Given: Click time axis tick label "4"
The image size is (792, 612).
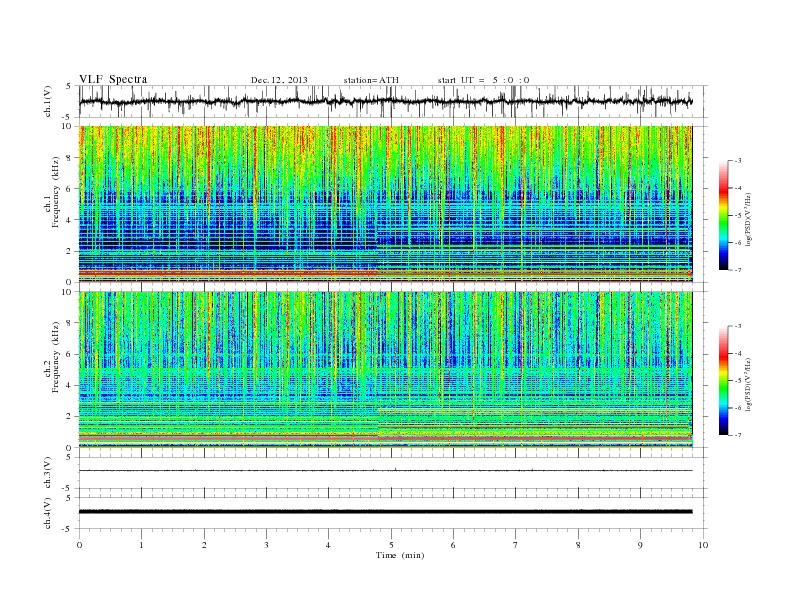Looking at the screenshot, I should pyautogui.click(x=328, y=545).
